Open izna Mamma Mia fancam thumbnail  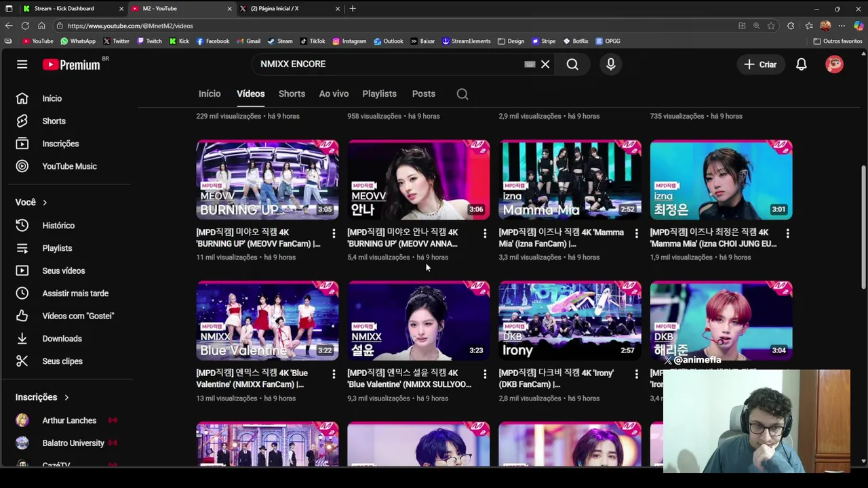(x=570, y=180)
